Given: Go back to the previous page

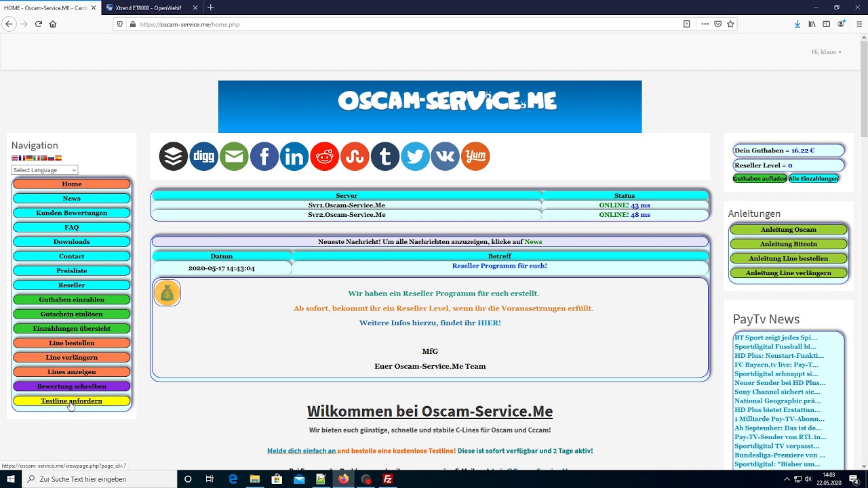Looking at the screenshot, I should (x=9, y=24).
